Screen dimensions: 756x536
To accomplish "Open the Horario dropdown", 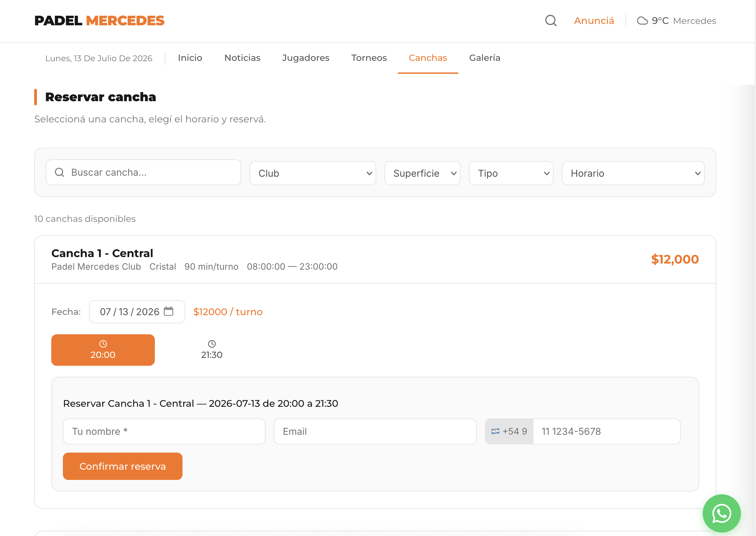I will click(633, 173).
